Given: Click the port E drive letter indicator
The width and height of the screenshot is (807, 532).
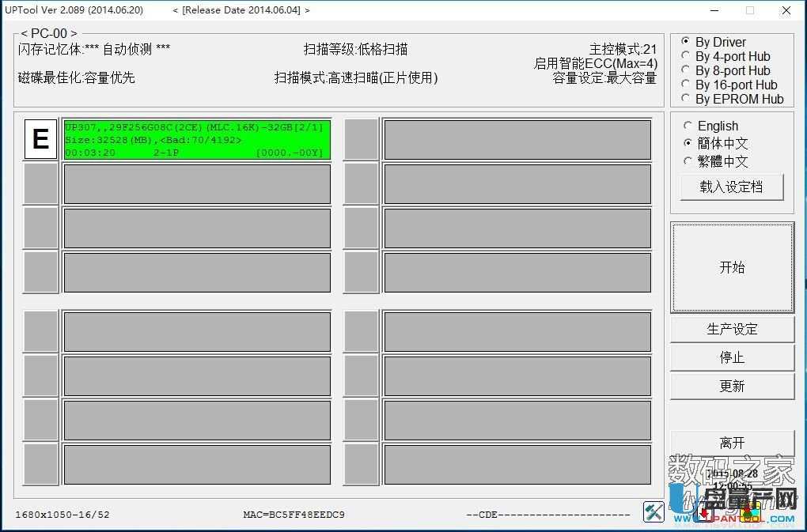Looking at the screenshot, I should click(x=40, y=139).
